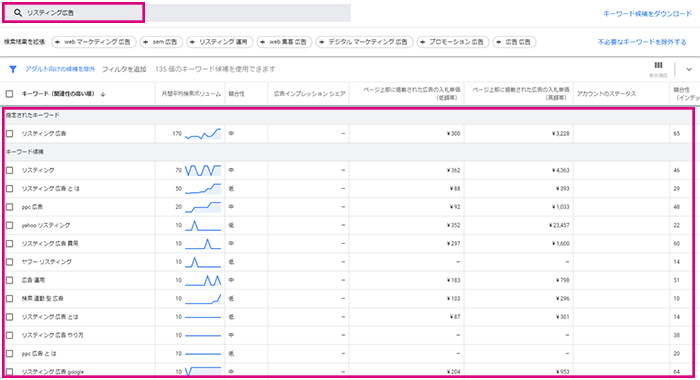Open the columns display icon

tap(658, 65)
